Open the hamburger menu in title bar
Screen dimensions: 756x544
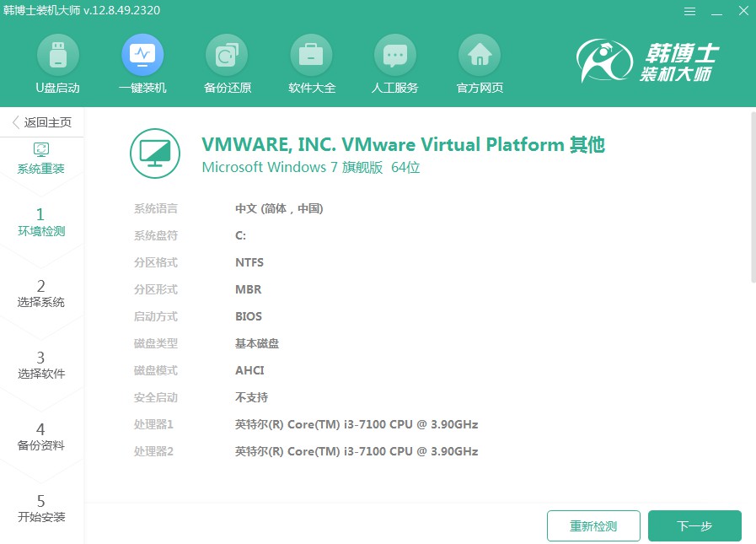pos(690,12)
